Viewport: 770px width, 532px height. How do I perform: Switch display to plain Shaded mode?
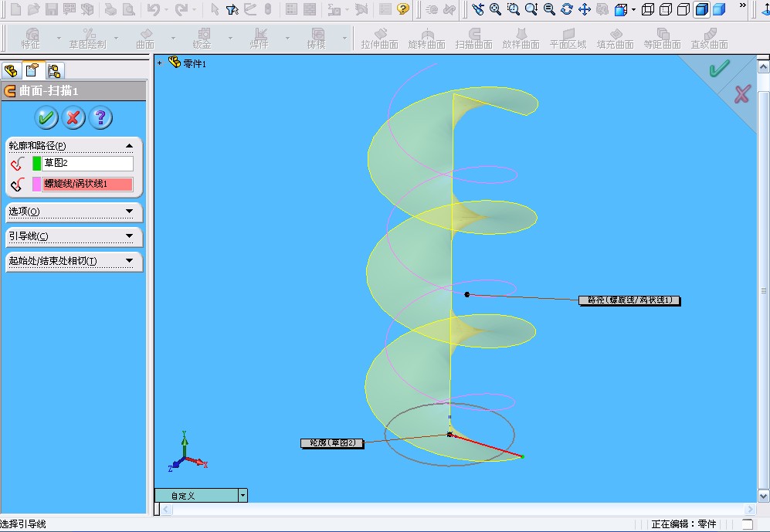pos(720,9)
